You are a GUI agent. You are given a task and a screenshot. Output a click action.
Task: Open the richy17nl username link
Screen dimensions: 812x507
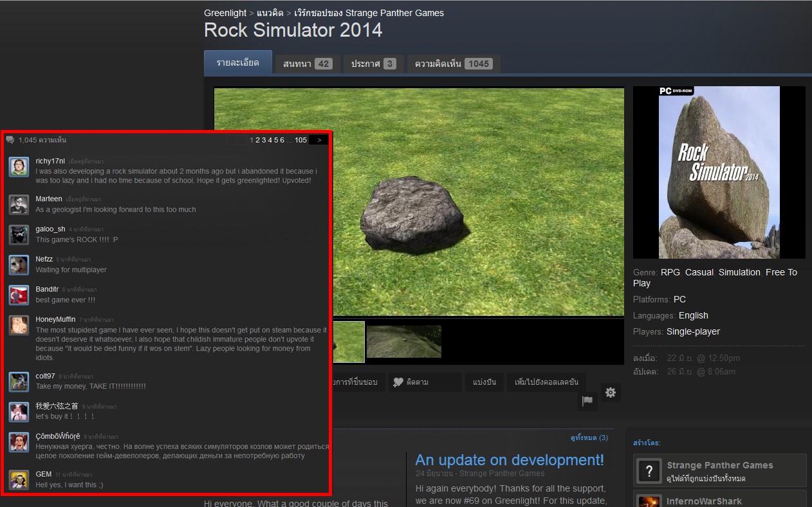pos(50,161)
